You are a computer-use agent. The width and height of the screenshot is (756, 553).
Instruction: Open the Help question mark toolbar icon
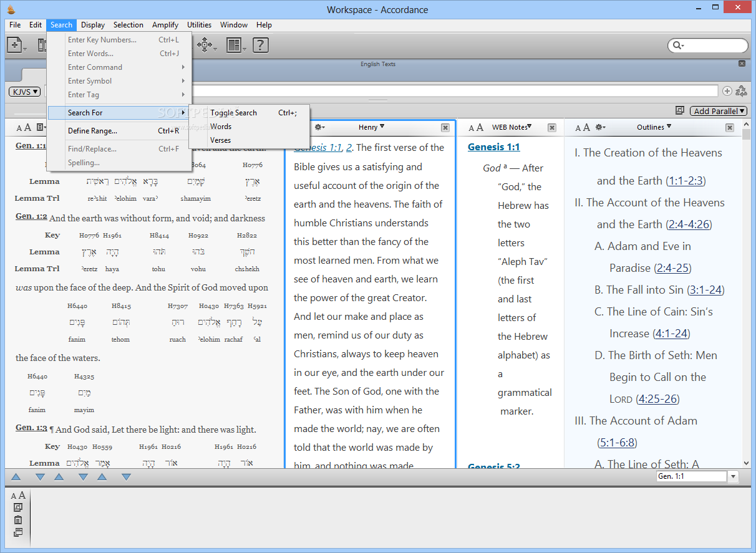[260, 45]
